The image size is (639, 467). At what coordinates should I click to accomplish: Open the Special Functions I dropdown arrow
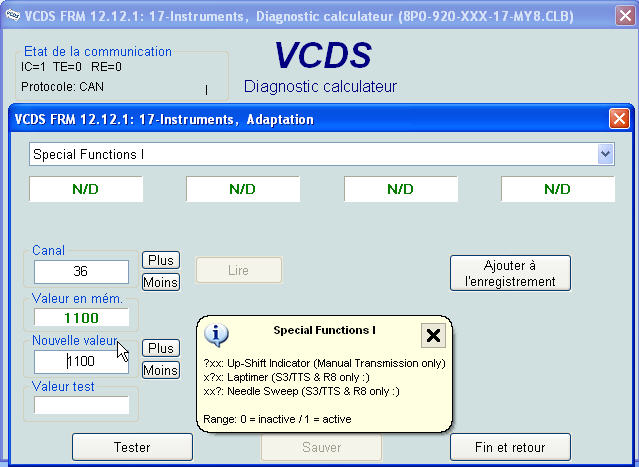tap(606, 154)
